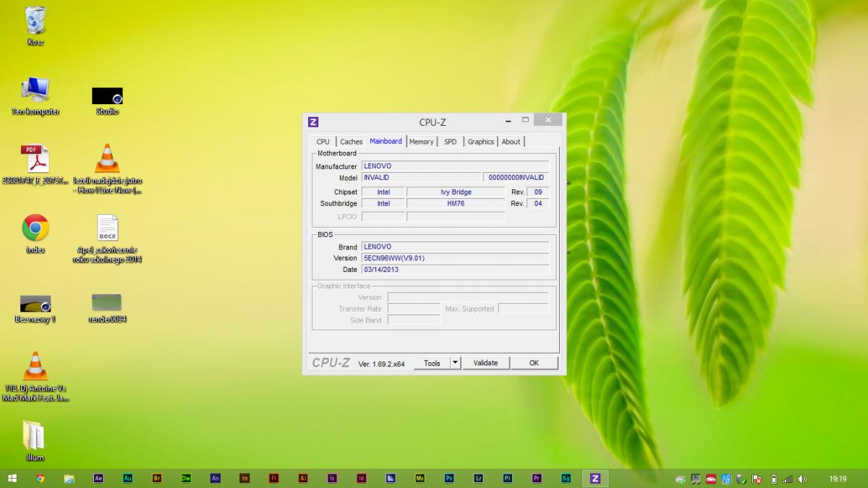This screenshot has height=488, width=868.
Task: Open the Action Center flag tray icon
Action: click(x=757, y=479)
